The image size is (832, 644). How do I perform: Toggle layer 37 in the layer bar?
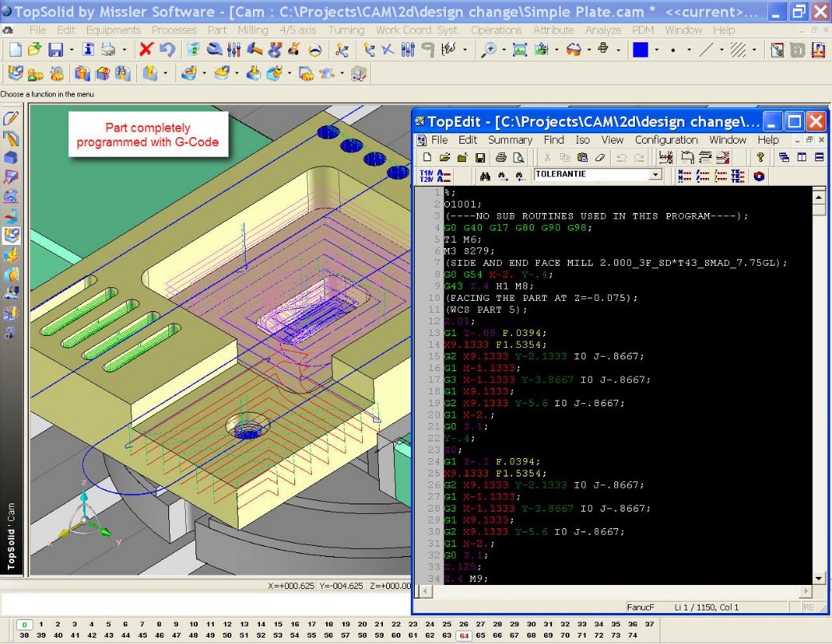tap(649, 624)
